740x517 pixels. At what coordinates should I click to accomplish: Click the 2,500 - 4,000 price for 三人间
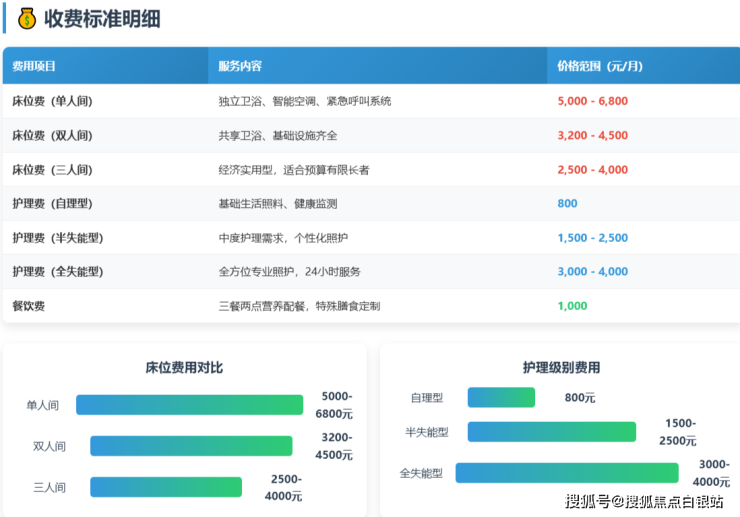pos(593,170)
